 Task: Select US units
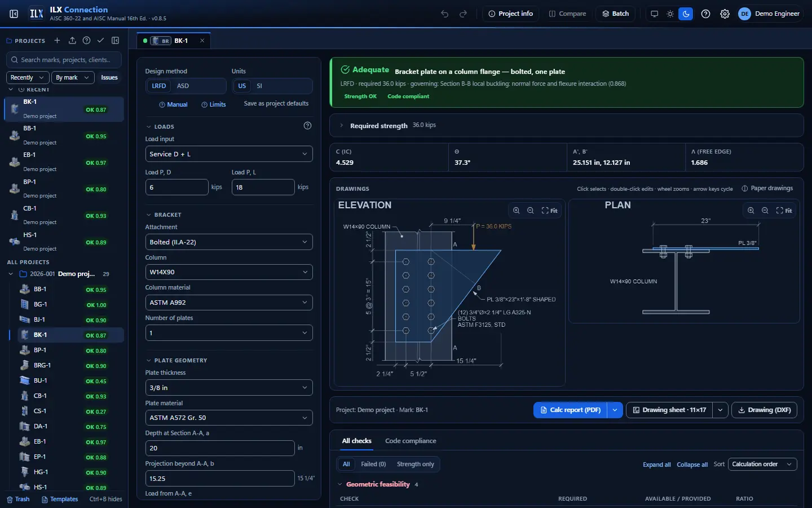tap(242, 86)
